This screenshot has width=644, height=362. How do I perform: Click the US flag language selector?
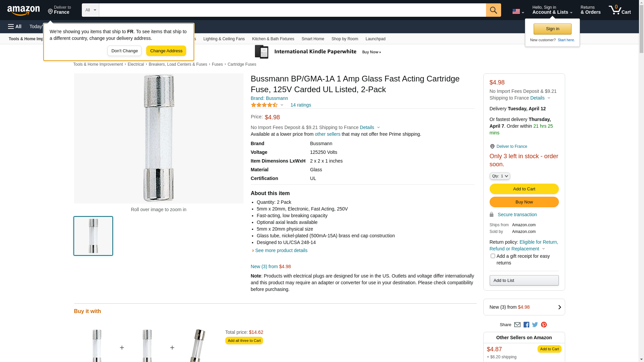tap(518, 11)
